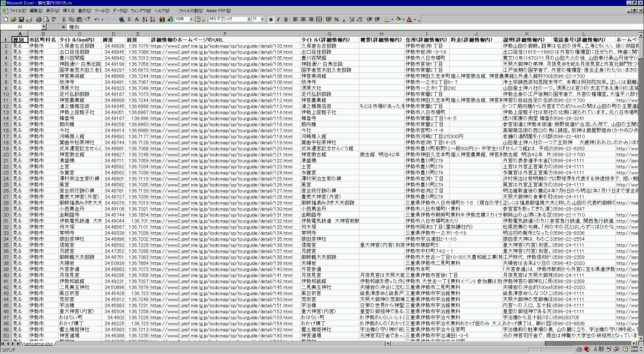The image size is (644, 354).
Task: Open the map tool icon
Action: coord(170,19)
